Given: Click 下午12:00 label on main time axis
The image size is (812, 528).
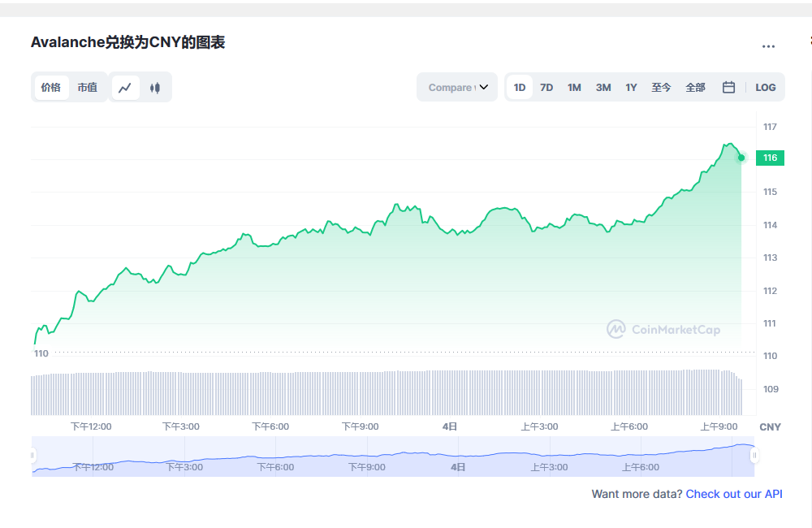Looking at the screenshot, I should pyautogui.click(x=91, y=426).
